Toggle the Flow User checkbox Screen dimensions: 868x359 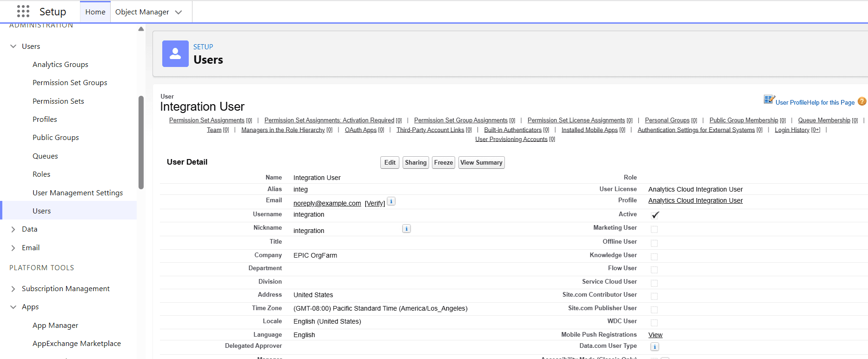[x=654, y=270]
